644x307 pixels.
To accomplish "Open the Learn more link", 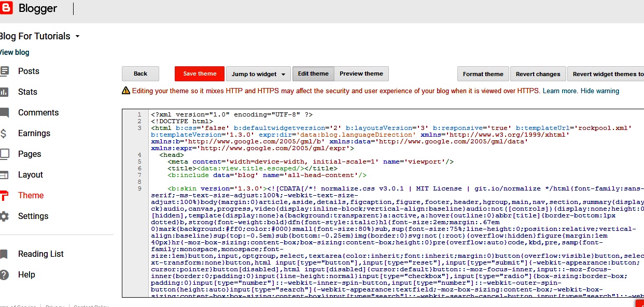I will coord(560,91).
